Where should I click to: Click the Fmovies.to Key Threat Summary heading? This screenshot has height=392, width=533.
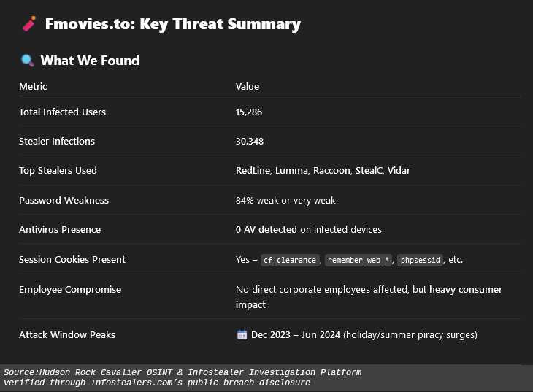tap(172, 24)
